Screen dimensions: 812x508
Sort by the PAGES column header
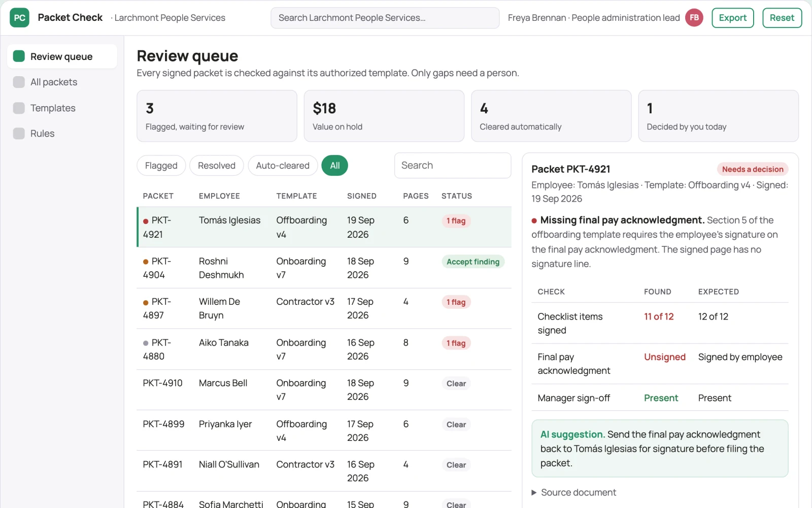pyautogui.click(x=416, y=196)
